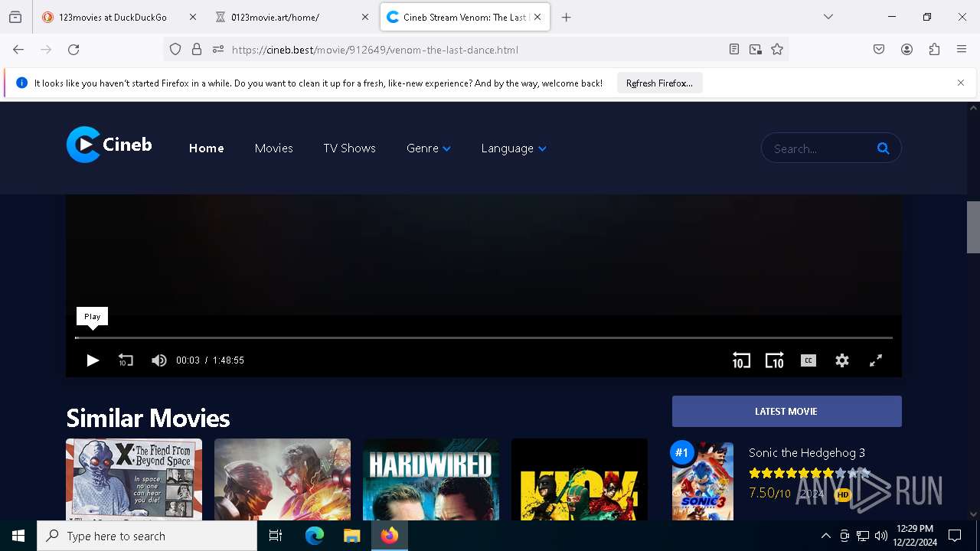
Task: Open picture-in-picture icon in address bar
Action: tap(756, 49)
